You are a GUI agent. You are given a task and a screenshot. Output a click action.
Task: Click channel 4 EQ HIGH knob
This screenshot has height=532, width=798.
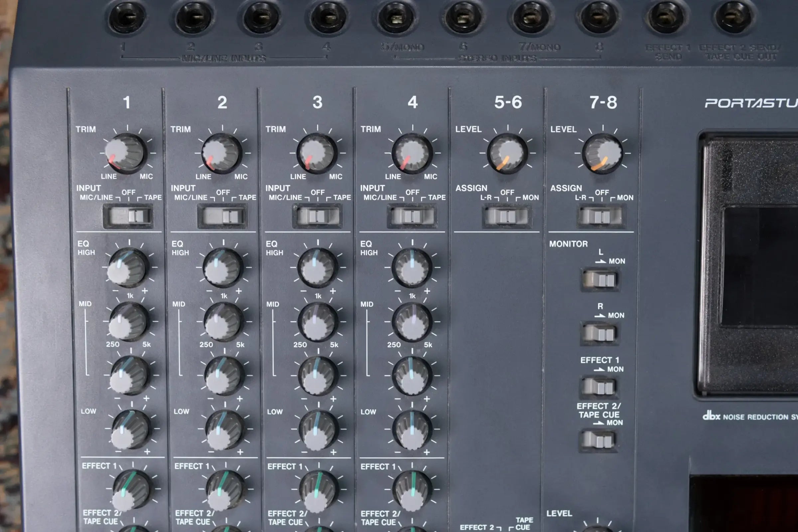pos(412,268)
